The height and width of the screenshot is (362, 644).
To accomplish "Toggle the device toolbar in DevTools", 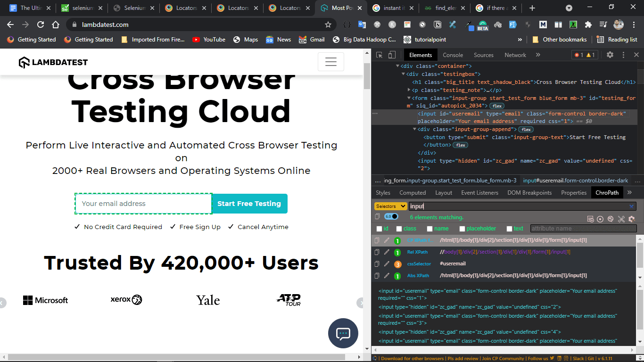I will (x=392, y=55).
